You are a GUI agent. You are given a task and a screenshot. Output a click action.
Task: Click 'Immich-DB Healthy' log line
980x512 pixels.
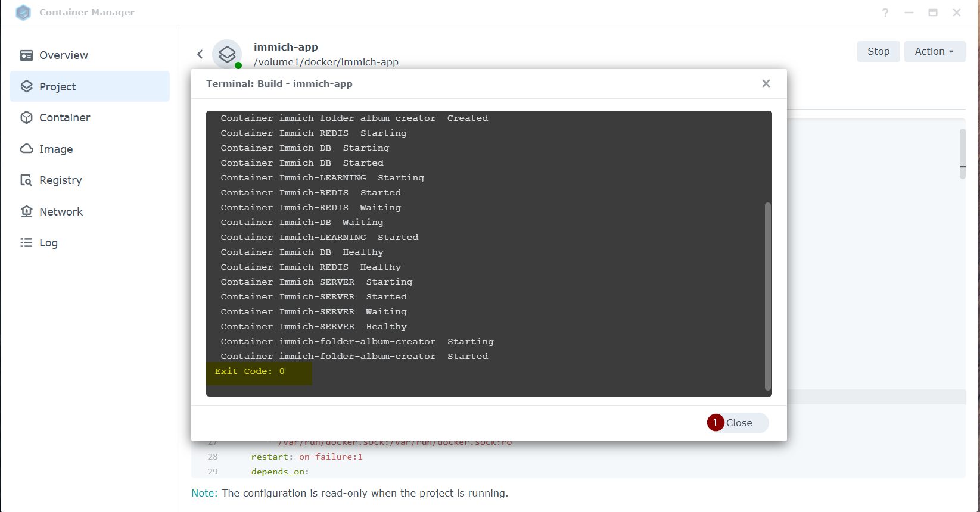[302, 252]
